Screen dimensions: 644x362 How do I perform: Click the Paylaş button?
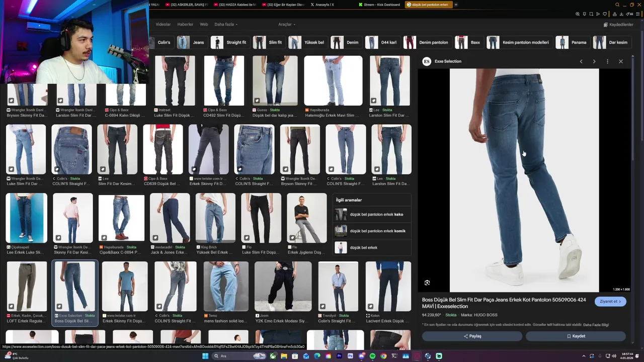coord(472,336)
